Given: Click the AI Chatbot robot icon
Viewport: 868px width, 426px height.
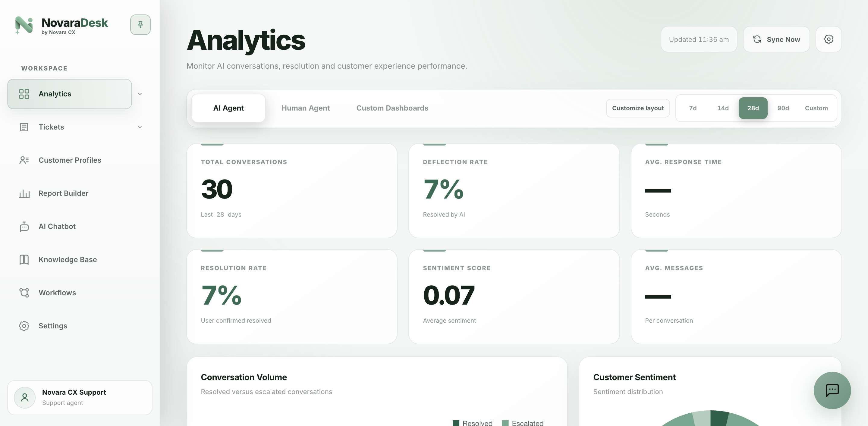Looking at the screenshot, I should [x=24, y=226].
